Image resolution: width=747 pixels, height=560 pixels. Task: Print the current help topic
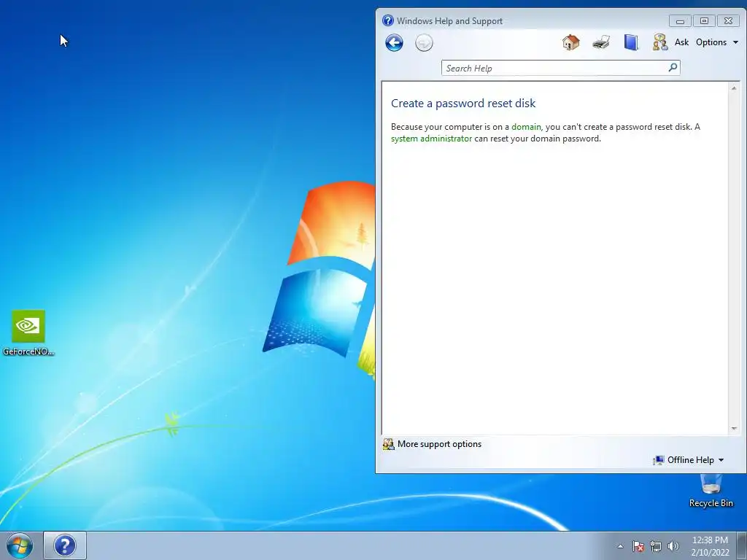point(601,42)
